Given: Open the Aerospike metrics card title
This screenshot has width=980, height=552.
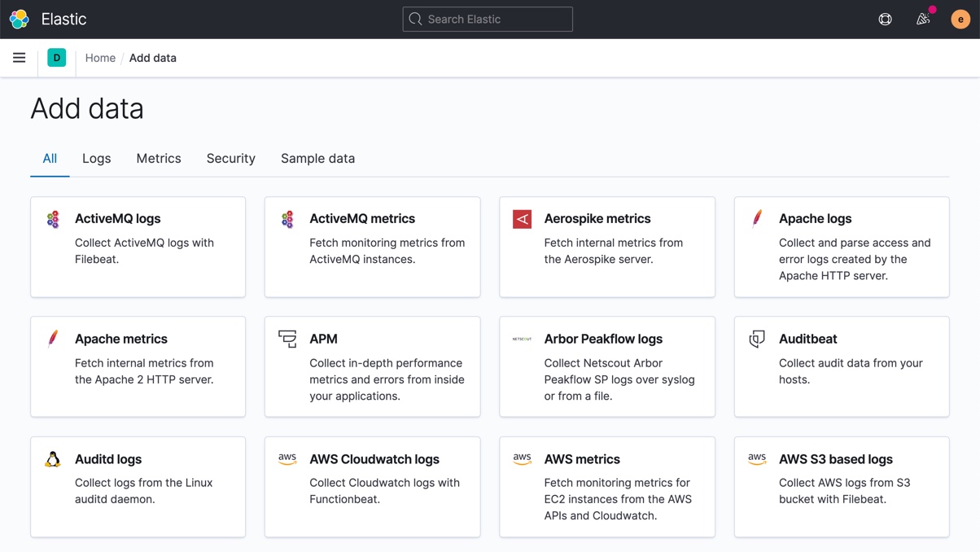Looking at the screenshot, I should pyautogui.click(x=597, y=218).
